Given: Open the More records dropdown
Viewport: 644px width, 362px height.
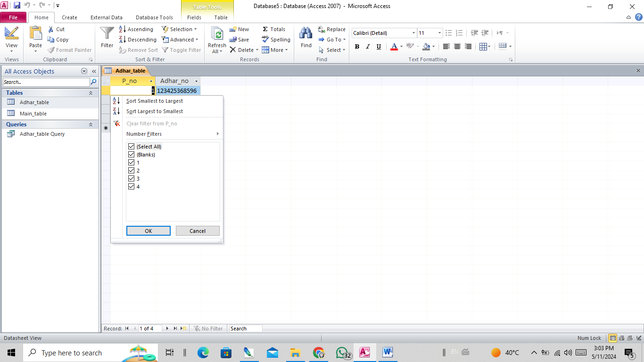Looking at the screenshot, I should click(275, 50).
